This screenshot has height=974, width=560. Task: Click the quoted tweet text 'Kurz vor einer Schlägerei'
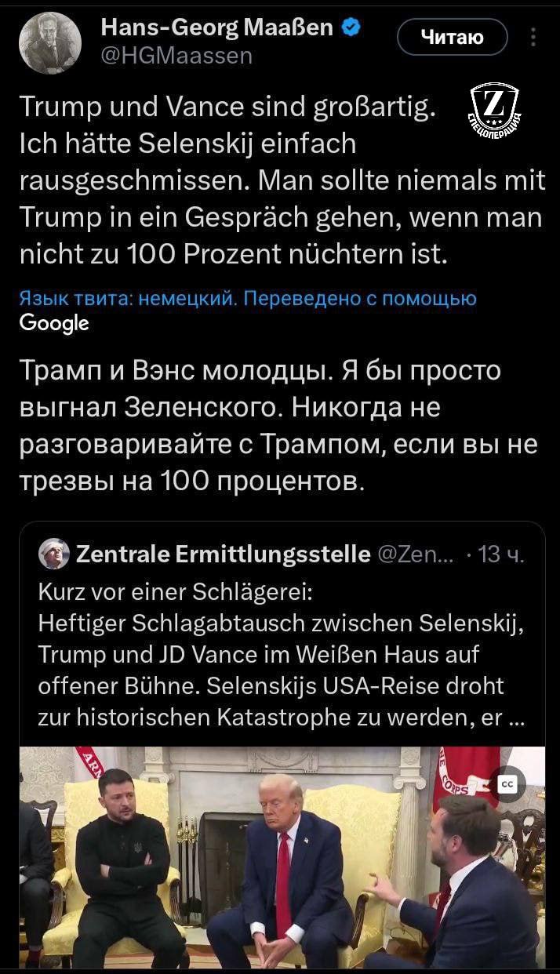[176, 592]
